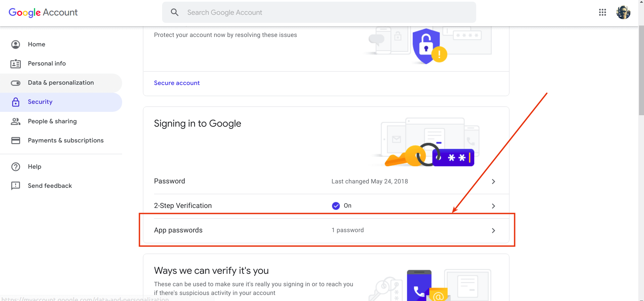The width and height of the screenshot is (644, 301).
Task: Open the Google apps grid
Action: pyautogui.click(x=602, y=12)
